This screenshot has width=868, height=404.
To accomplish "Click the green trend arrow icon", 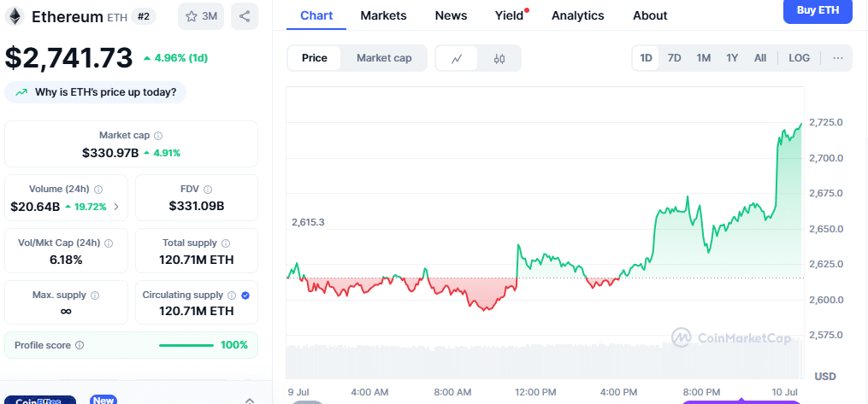I will [x=21, y=92].
